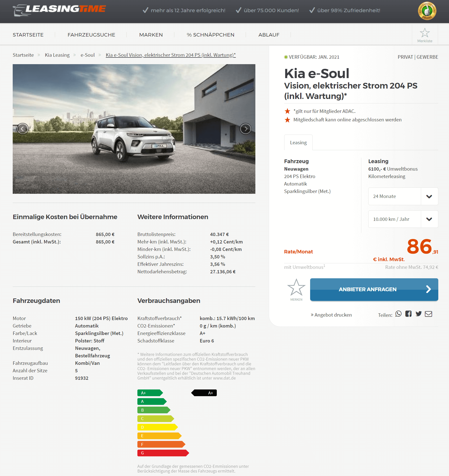Viewport: 449px width, 476px height.
Task: Open the 24 Monate duration dropdown
Action: [403, 196]
